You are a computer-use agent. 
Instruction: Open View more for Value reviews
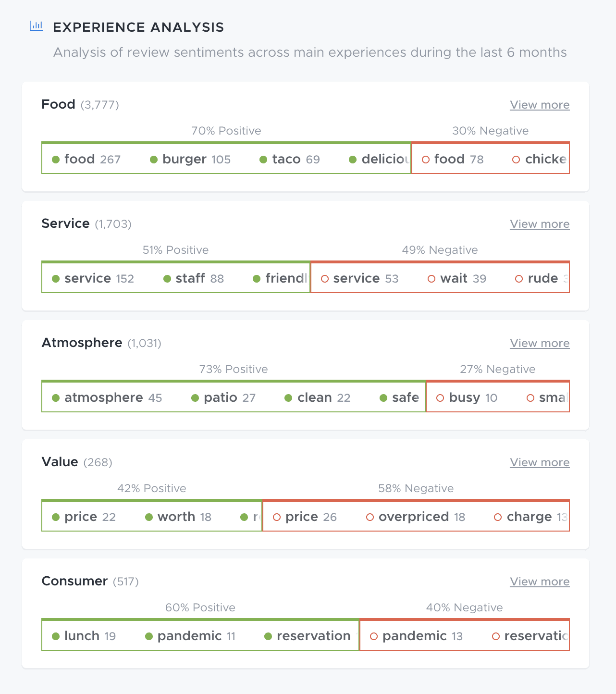point(539,462)
